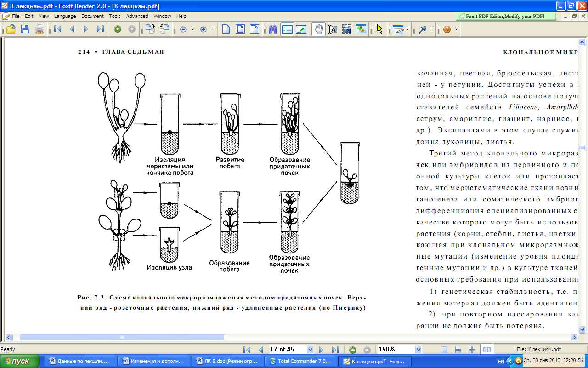Image resolution: width=588 pixels, height=368 pixels.
Task: Go to first page in the top toolbar
Action: [58, 29]
